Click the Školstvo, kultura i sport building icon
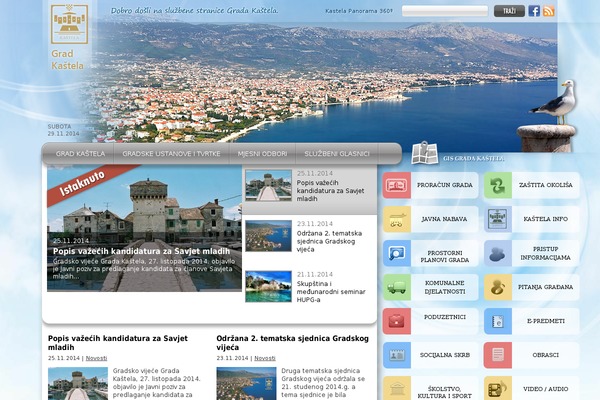The image size is (600, 400). coord(397,388)
